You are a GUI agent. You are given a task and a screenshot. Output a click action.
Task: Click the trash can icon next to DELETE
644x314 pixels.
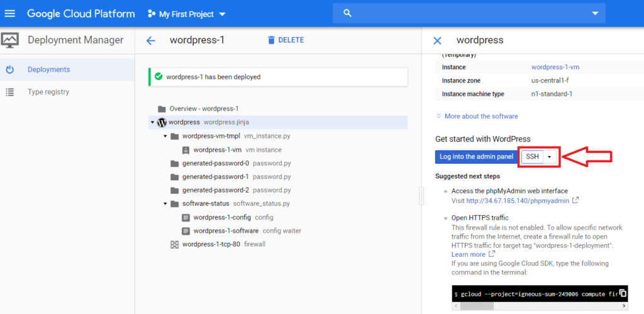(271, 40)
